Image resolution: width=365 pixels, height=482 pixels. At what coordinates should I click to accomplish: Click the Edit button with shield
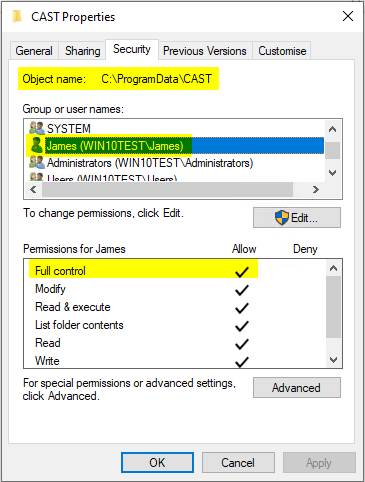tap(297, 218)
